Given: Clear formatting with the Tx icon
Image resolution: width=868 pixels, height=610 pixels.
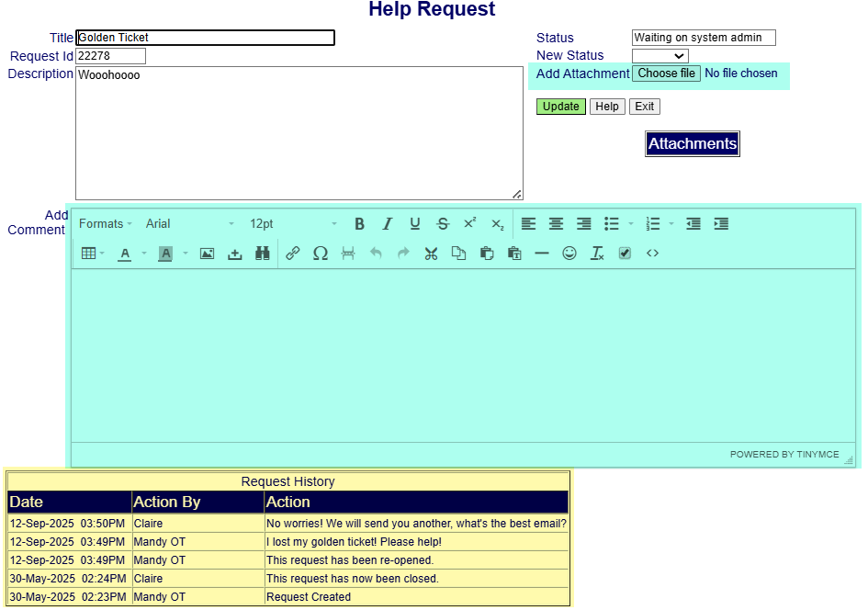Looking at the screenshot, I should click(597, 253).
